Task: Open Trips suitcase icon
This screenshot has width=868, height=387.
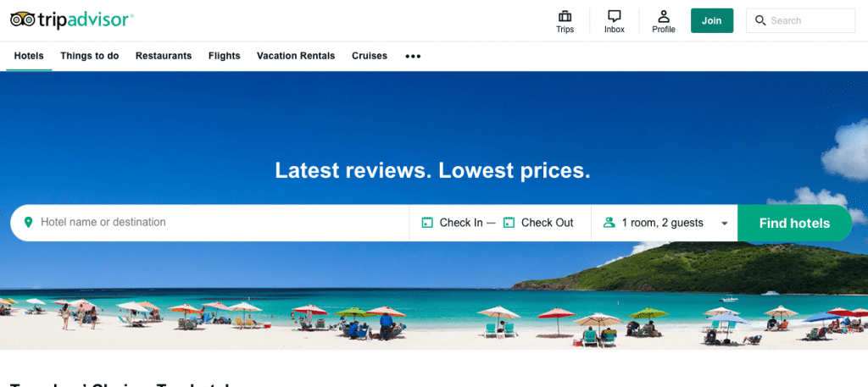Action: click(565, 15)
